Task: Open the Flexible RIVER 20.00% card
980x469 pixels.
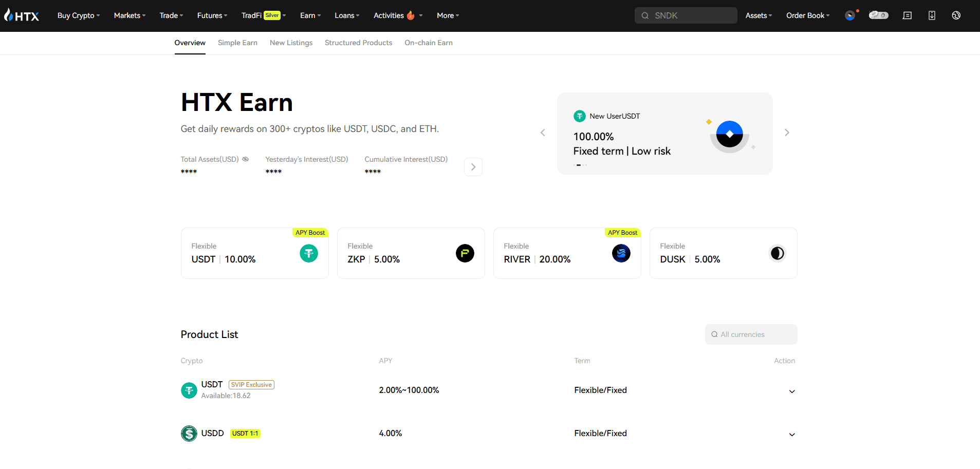Action: (x=567, y=253)
